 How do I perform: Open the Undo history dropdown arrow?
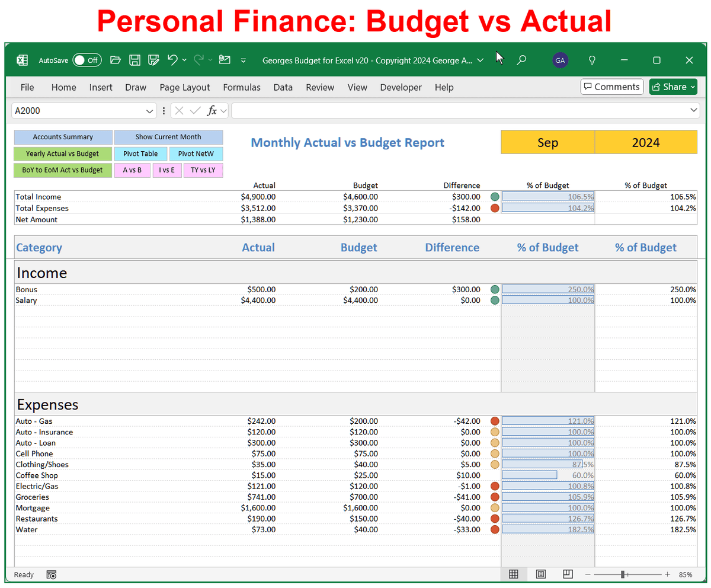[184, 60]
